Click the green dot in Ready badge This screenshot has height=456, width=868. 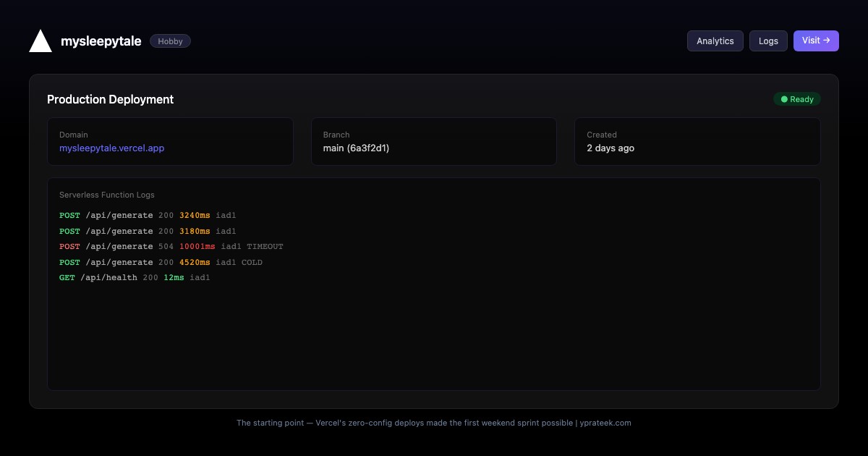pyautogui.click(x=784, y=99)
